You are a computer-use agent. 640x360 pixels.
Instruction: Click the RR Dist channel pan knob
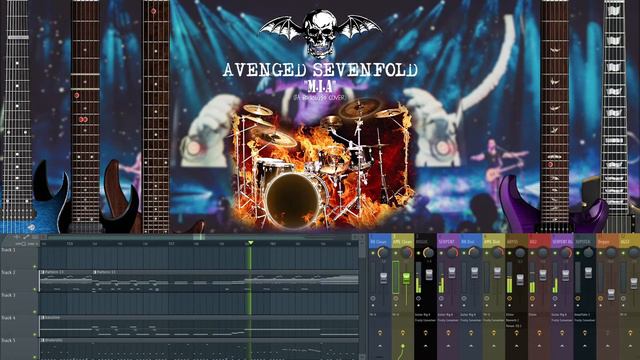[x=474, y=253]
